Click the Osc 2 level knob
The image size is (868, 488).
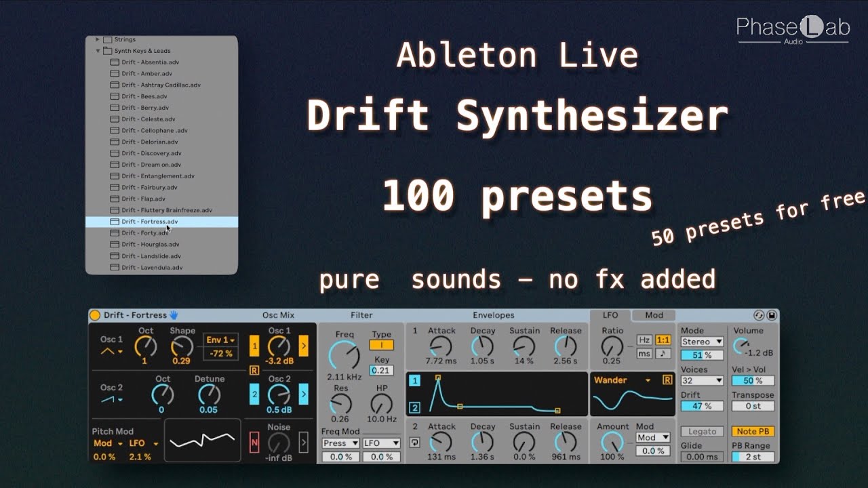(x=279, y=394)
